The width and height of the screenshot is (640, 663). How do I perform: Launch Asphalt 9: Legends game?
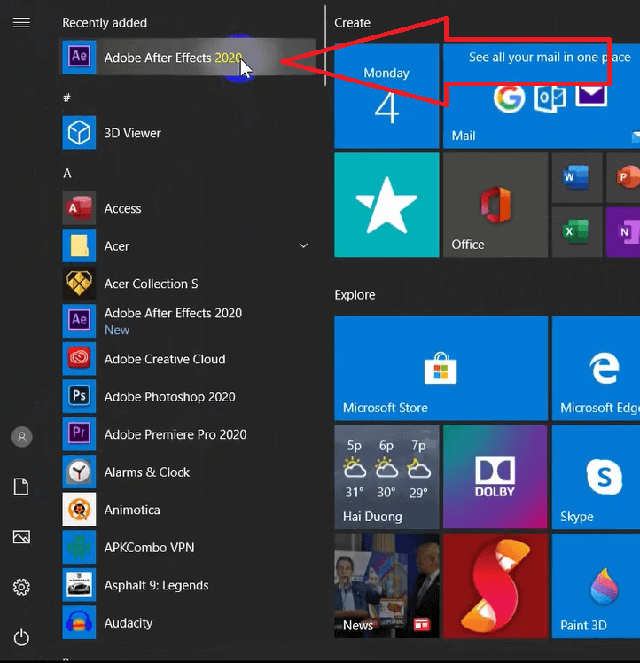156,585
